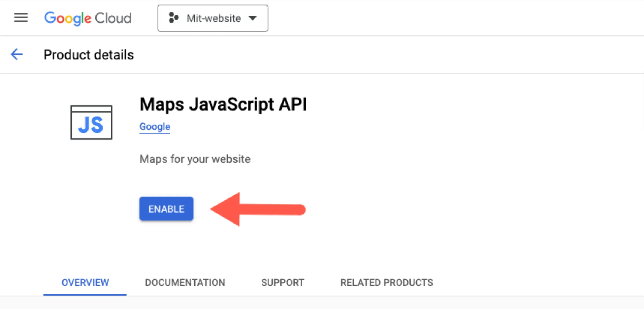Open the hamburger navigation menu
Viewport: 644px width, 309px height.
click(x=21, y=18)
